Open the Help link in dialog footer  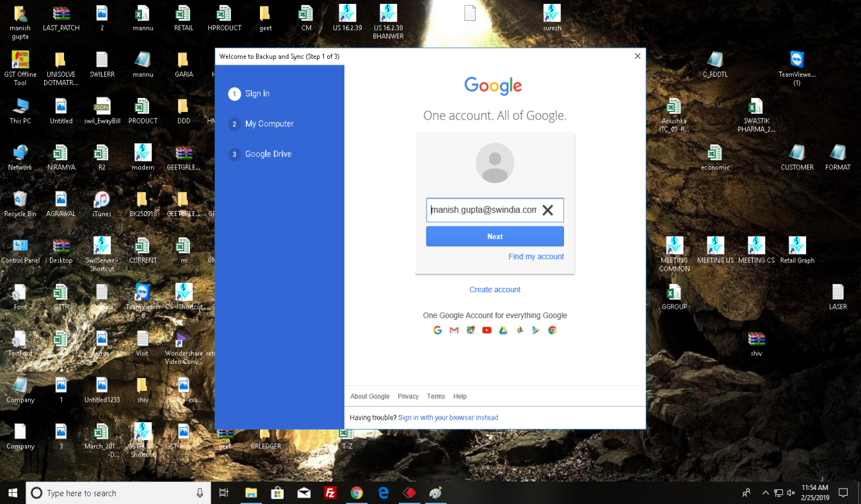coord(460,397)
